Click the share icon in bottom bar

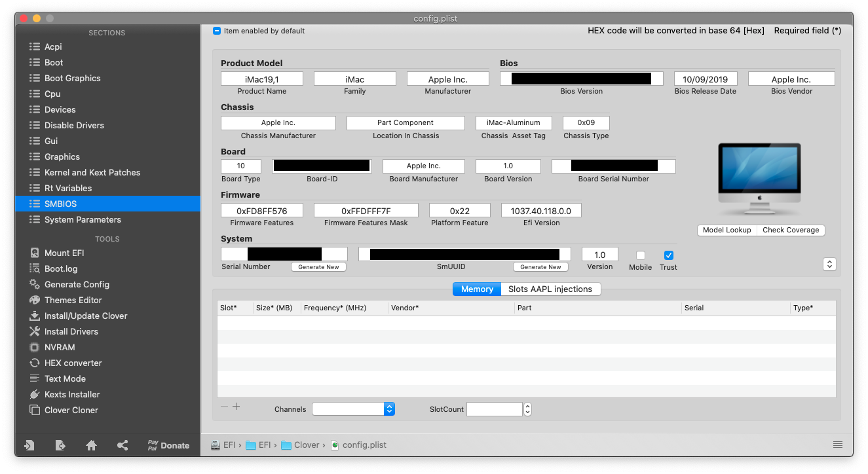[123, 445]
